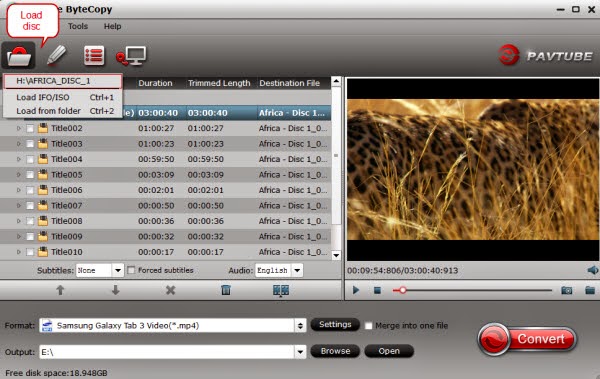Screen dimensions: 600x379
Task: Click the split/merge film icon
Action: click(x=281, y=290)
